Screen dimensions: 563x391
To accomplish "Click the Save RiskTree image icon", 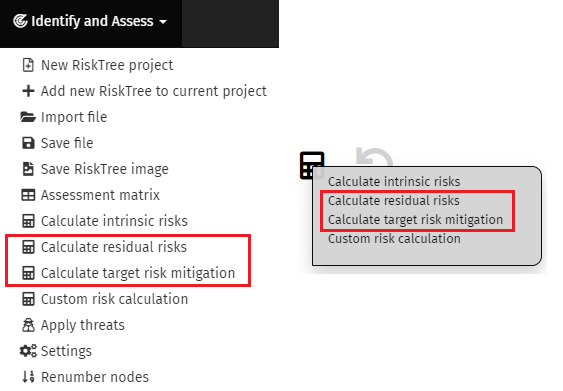I will click(28, 169).
